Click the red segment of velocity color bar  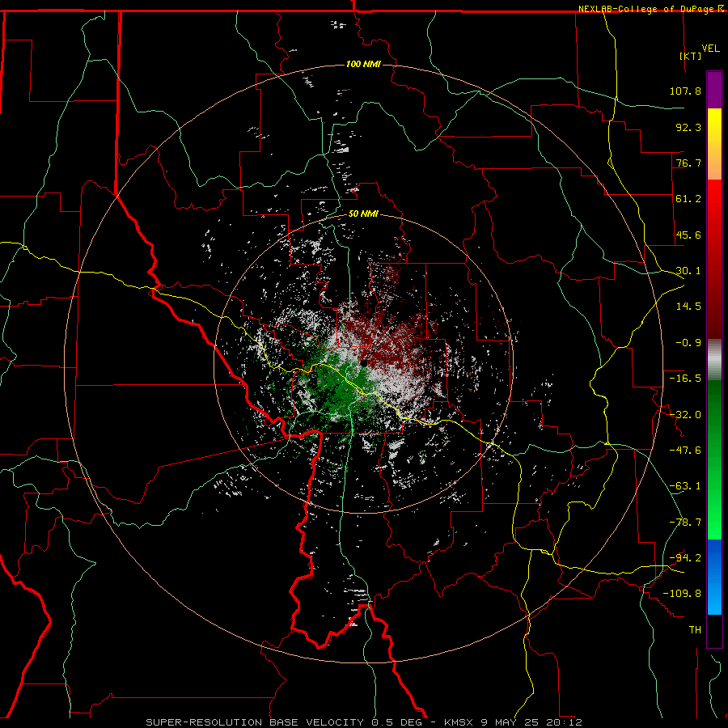pyautogui.click(x=714, y=259)
